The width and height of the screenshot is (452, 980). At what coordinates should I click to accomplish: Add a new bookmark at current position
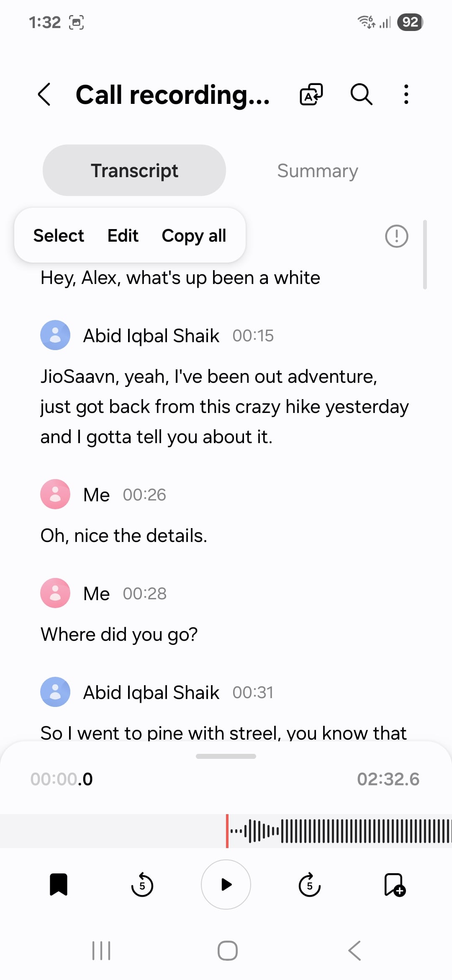394,885
